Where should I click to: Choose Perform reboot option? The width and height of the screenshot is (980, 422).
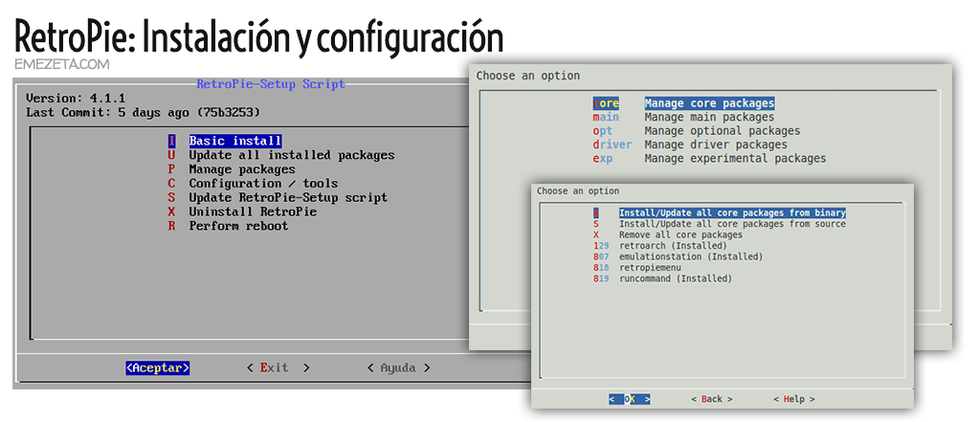click(228, 227)
